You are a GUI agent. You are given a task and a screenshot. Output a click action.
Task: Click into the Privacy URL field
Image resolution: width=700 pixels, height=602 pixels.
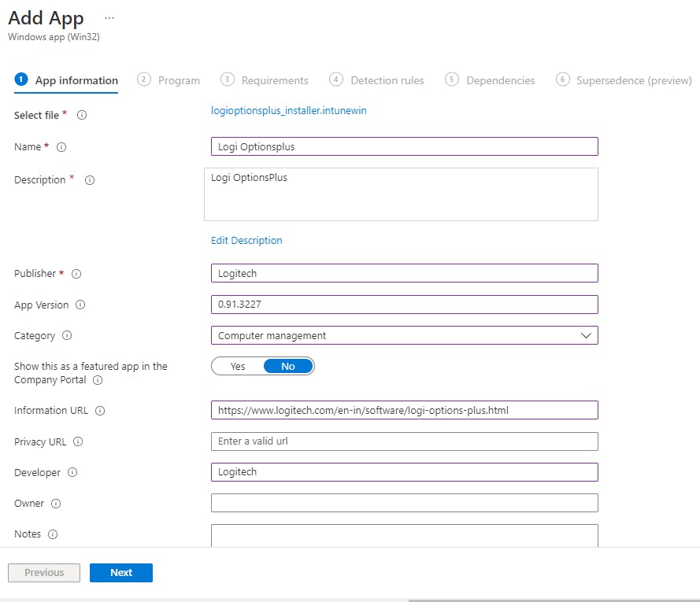[404, 441]
